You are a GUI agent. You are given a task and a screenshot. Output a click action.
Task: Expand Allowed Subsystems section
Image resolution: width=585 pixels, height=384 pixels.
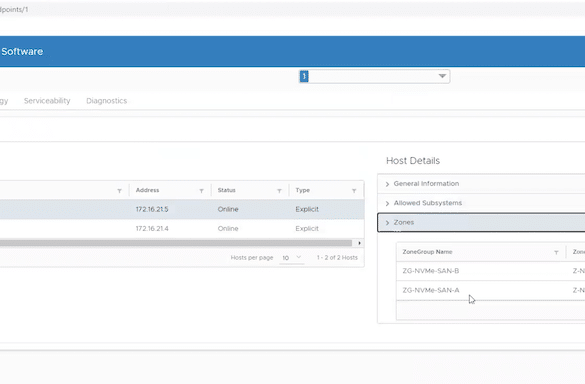[x=481, y=203]
